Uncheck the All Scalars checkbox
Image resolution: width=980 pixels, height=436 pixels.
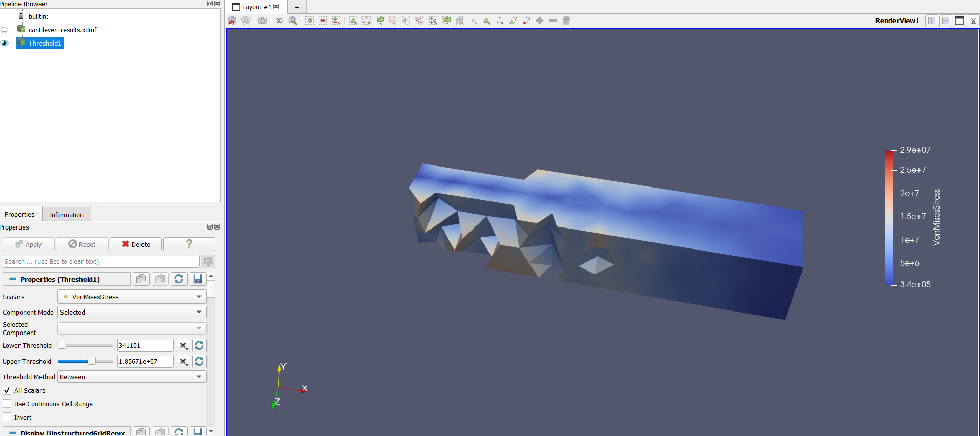[x=7, y=390]
